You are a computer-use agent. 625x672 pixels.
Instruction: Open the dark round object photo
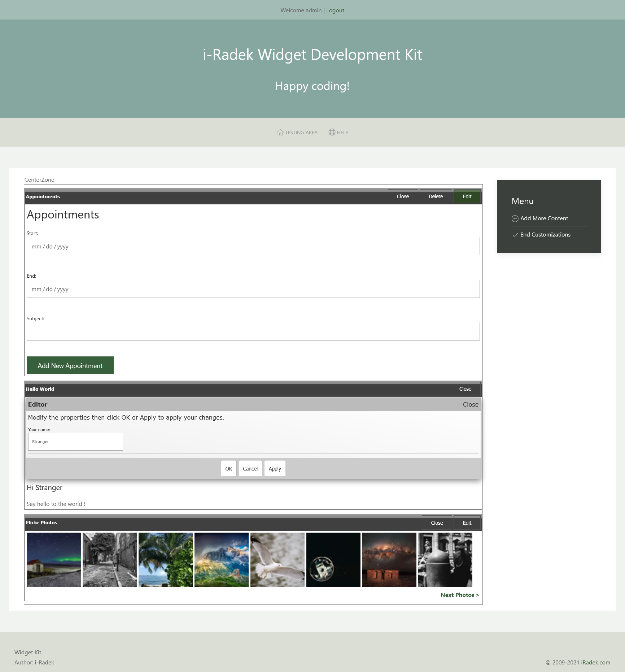point(333,560)
